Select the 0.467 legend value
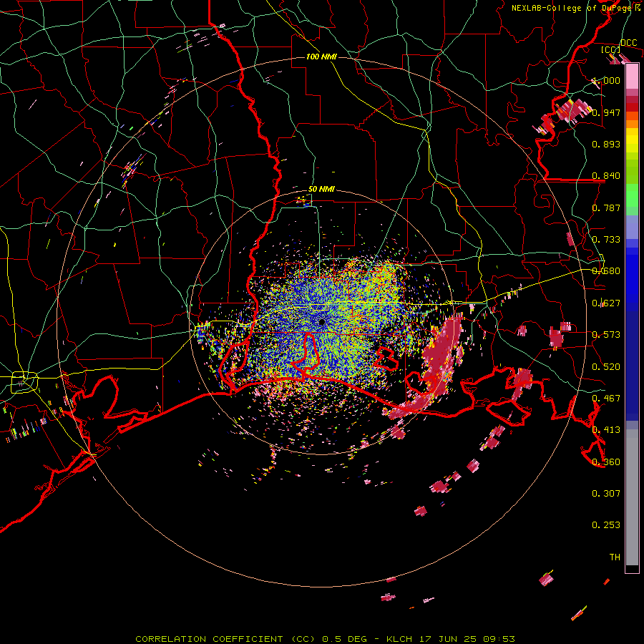The width and height of the screenshot is (644, 644). point(606,399)
